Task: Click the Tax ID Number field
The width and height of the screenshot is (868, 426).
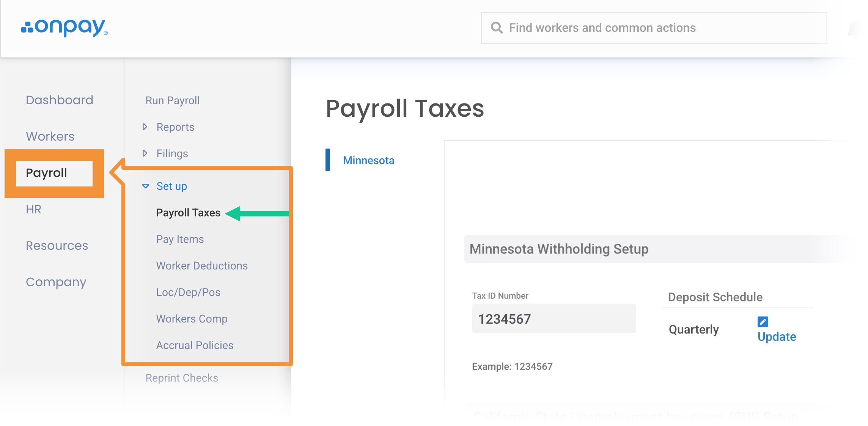Action: coord(553,319)
